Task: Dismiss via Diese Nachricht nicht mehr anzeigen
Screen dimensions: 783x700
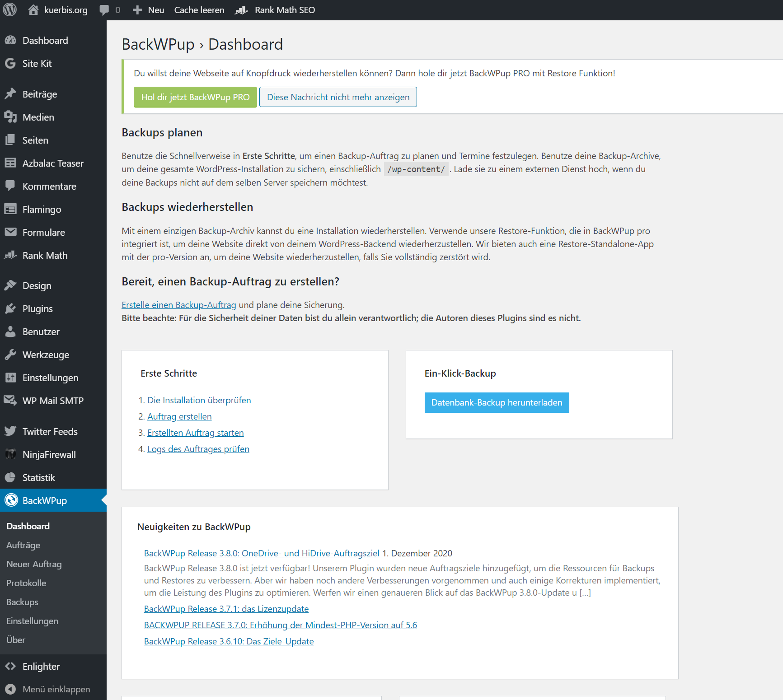Action: [x=338, y=97]
